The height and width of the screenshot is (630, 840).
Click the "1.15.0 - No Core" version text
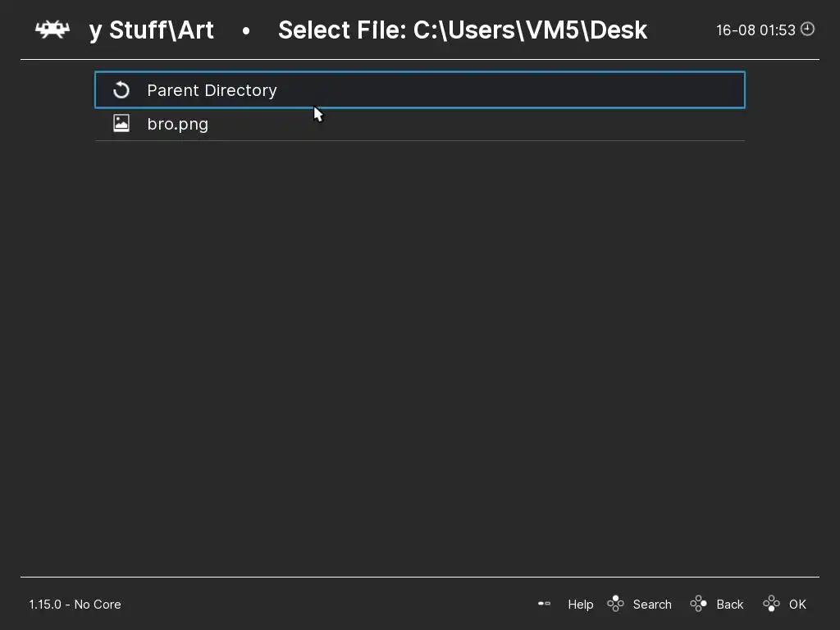[75, 605]
